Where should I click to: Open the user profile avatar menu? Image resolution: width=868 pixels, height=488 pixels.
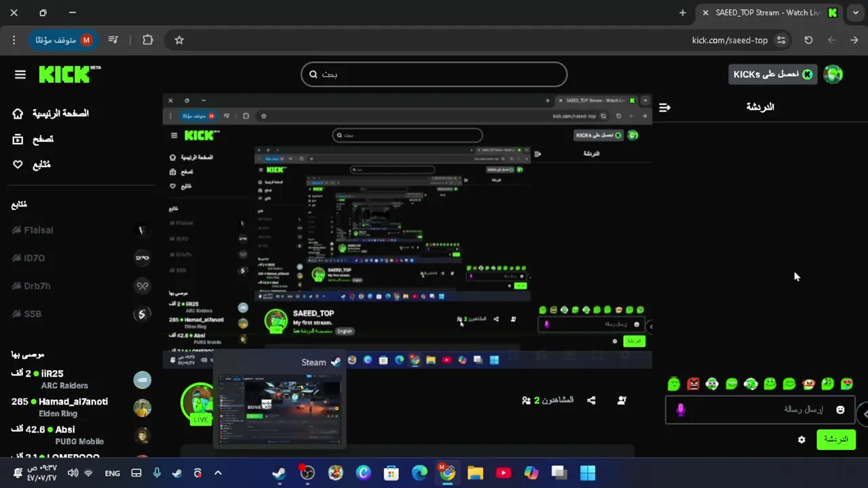point(833,74)
